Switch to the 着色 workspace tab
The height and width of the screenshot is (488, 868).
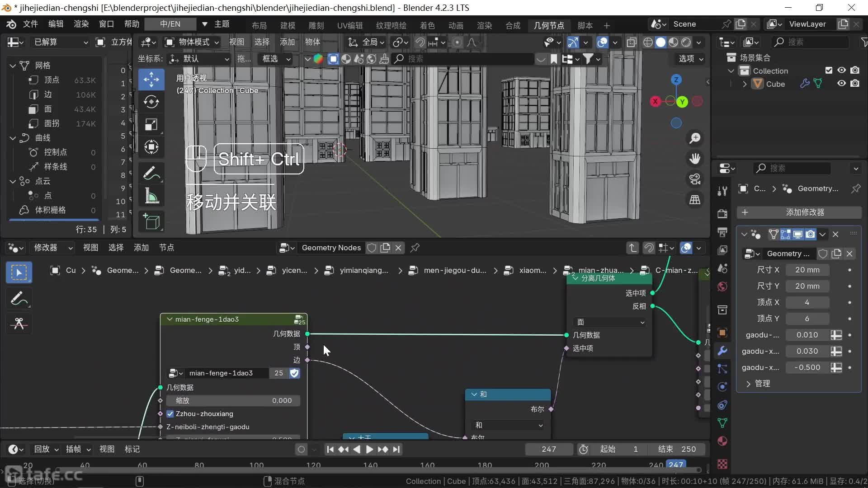(427, 25)
